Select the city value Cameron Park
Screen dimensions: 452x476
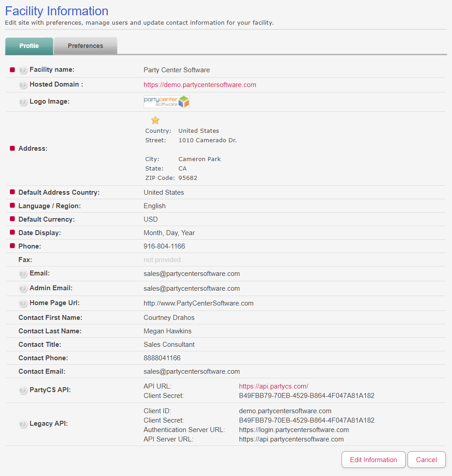pyautogui.click(x=200, y=159)
